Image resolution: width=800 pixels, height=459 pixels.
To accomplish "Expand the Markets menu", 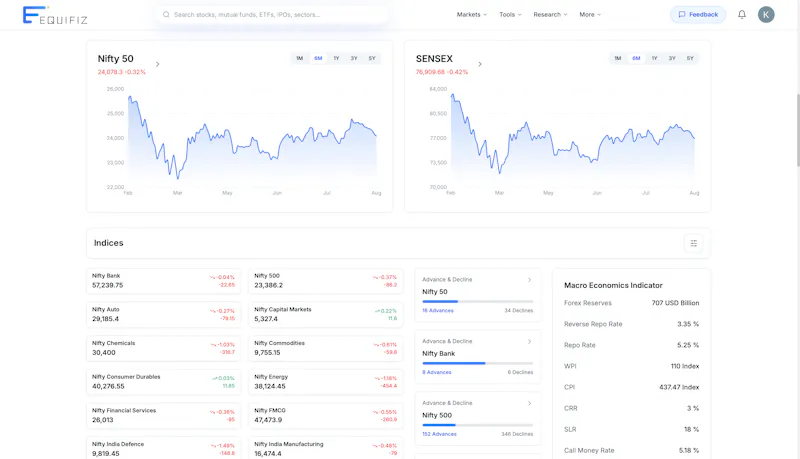I will 471,15.
